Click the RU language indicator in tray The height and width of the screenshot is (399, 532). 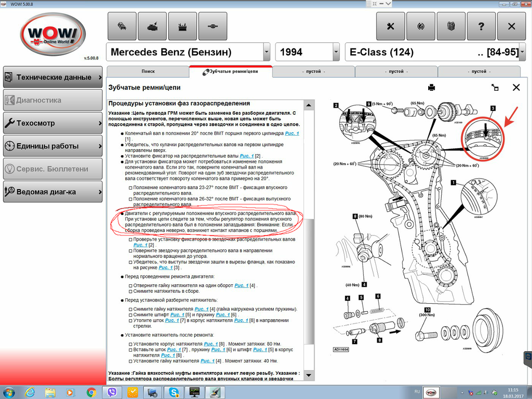pos(417,392)
